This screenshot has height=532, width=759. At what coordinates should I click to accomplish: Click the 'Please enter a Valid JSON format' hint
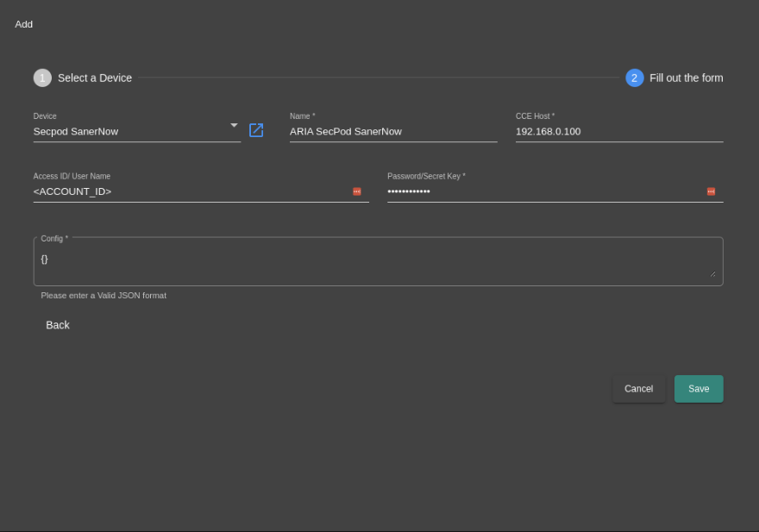coord(103,295)
